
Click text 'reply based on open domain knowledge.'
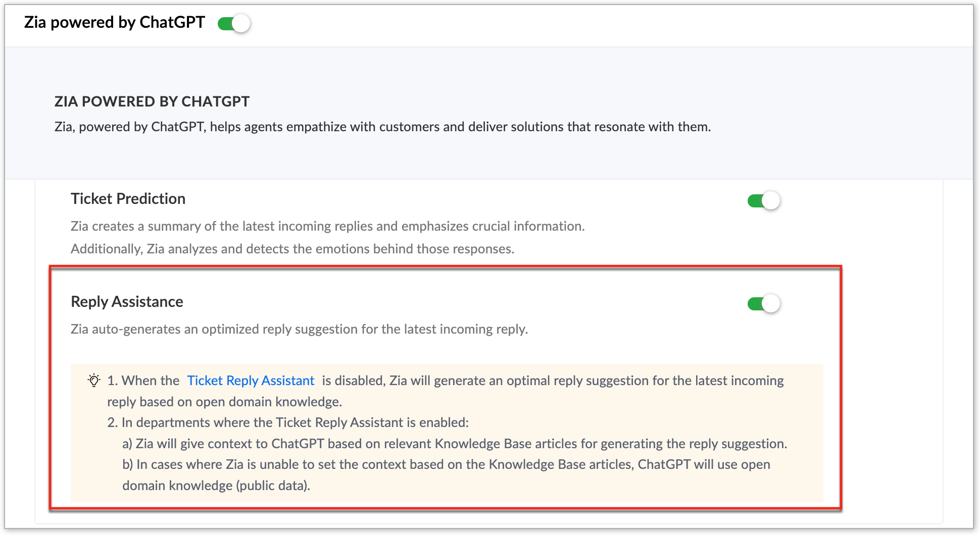pos(225,402)
